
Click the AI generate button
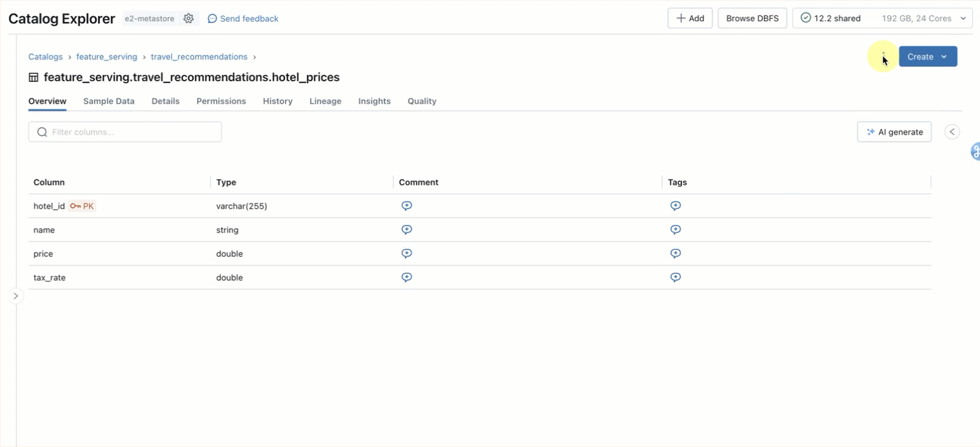click(894, 131)
